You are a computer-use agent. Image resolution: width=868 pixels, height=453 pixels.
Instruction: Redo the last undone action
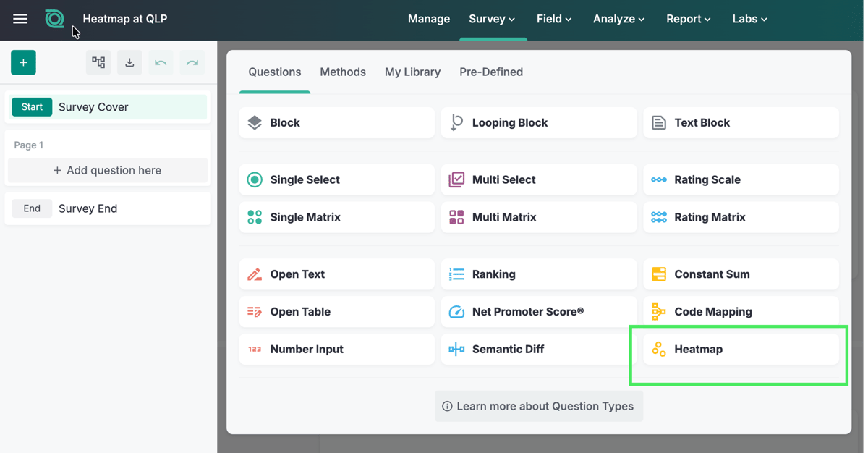pos(192,63)
